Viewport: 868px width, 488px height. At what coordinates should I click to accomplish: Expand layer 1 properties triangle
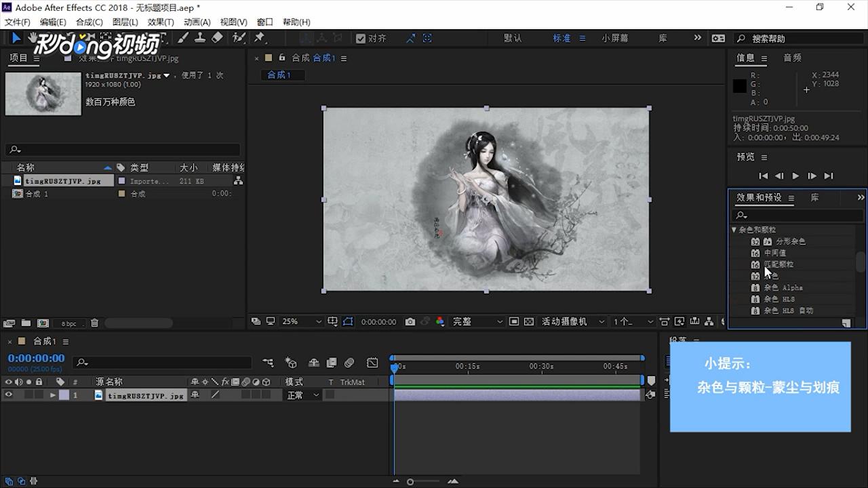pyautogui.click(x=53, y=395)
